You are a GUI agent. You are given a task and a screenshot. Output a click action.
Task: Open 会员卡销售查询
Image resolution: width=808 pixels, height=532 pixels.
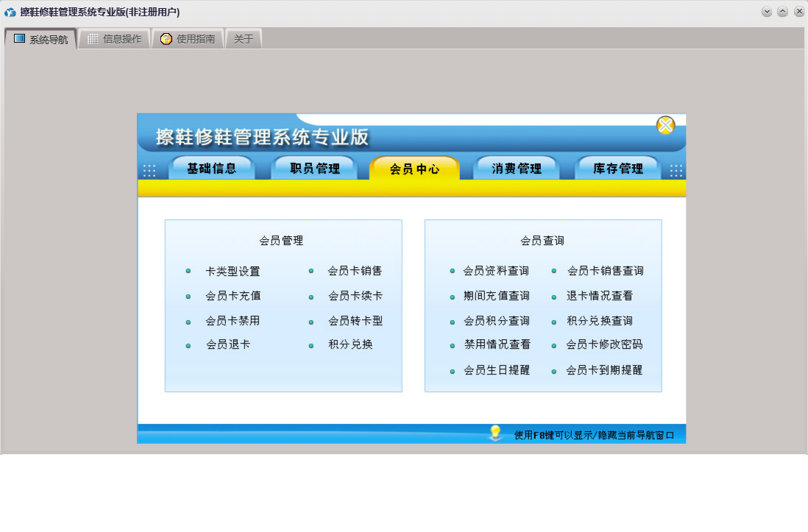(x=605, y=271)
